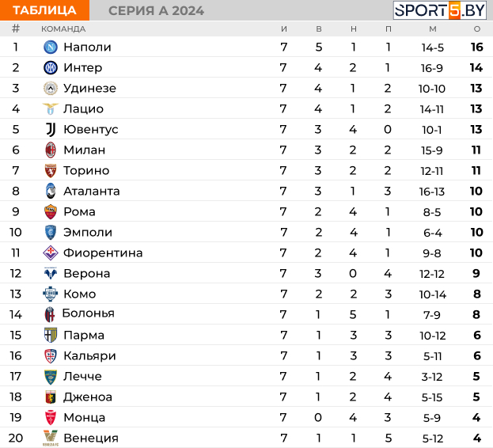Viewport: 493px width, 448px height.
Task: Click the Lazio club logo
Action: click(51, 108)
